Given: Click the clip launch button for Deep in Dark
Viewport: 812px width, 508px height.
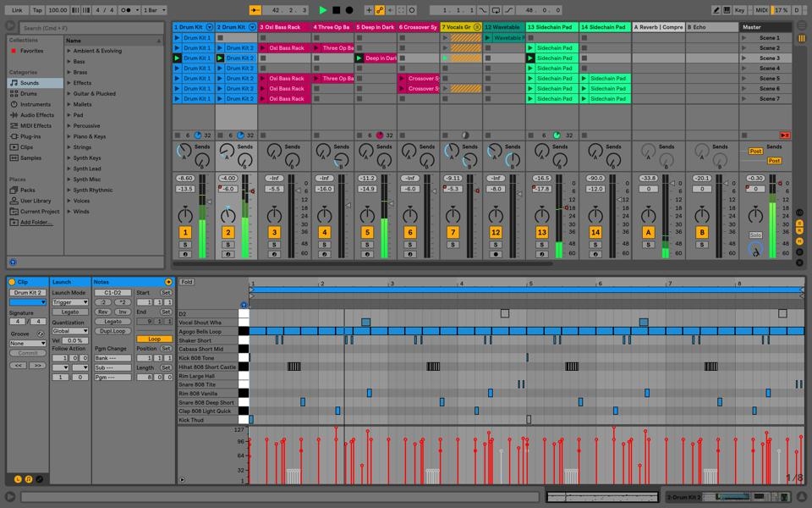Looking at the screenshot, I should coord(359,58).
